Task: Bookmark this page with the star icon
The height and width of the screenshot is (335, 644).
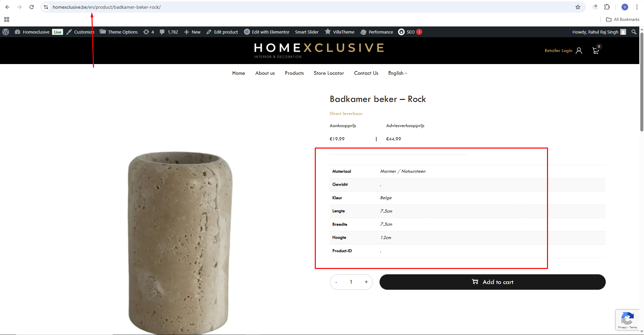Action: pos(578,7)
